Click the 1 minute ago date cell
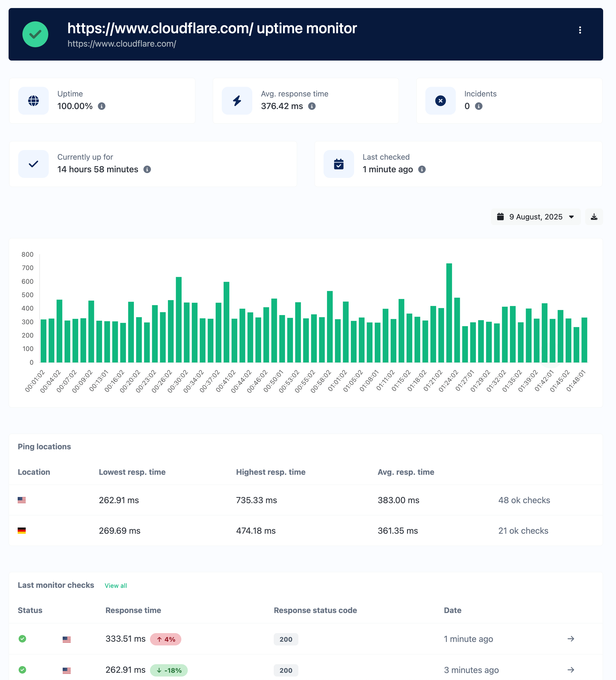Image resolution: width=616 pixels, height=680 pixels. 468,639
